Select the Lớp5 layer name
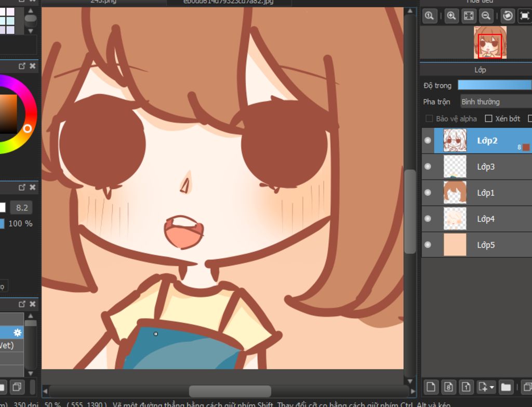 [x=486, y=245]
